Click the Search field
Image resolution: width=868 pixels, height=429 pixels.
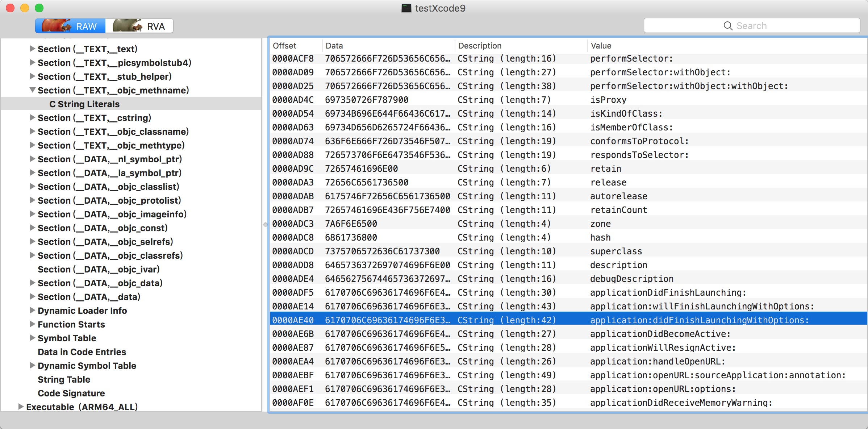[752, 26]
